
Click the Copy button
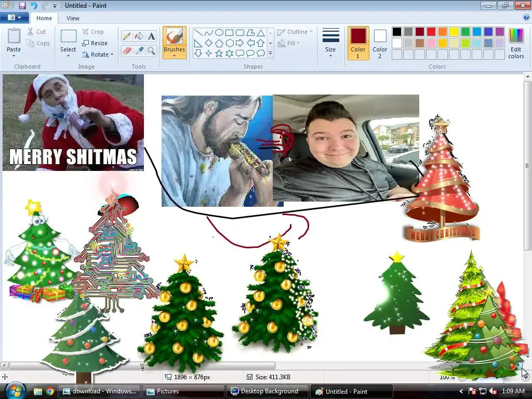(38, 43)
